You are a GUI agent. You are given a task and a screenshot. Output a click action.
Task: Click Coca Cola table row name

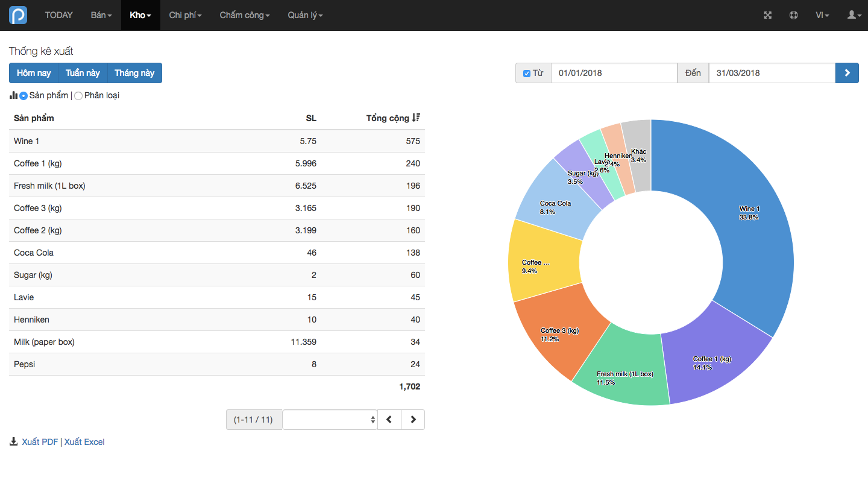(x=34, y=253)
